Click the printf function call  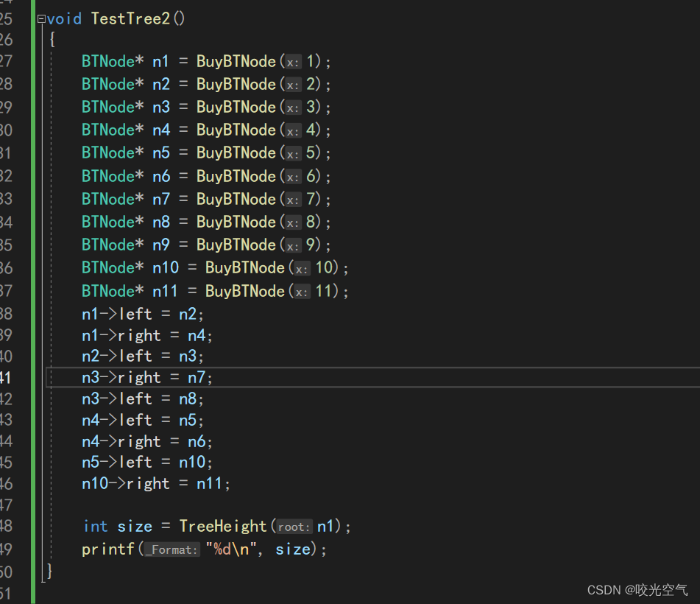(108, 549)
